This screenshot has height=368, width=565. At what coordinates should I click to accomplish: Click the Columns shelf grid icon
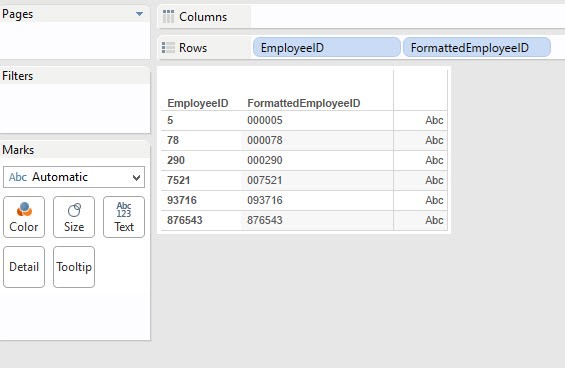168,17
